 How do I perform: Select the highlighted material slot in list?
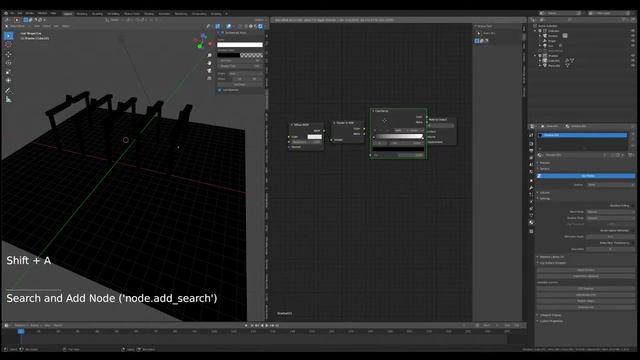[583, 135]
